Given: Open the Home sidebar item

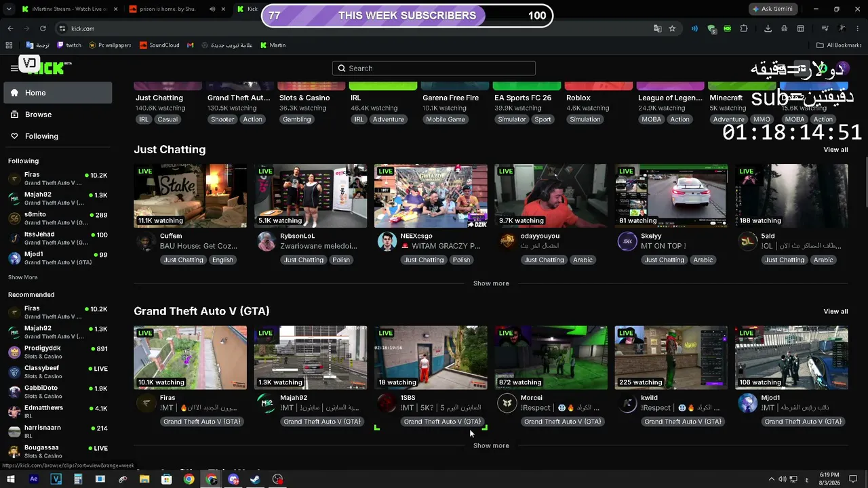Looking at the screenshot, I should pos(57,93).
